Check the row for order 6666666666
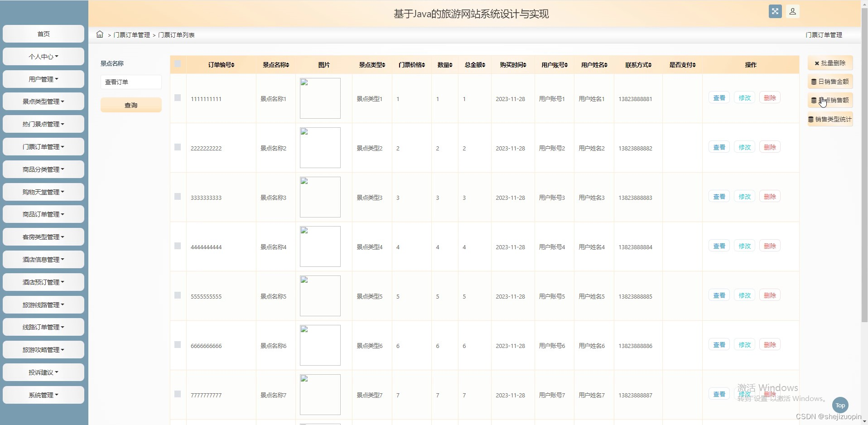Screen dimensions: 868x425 178,345
